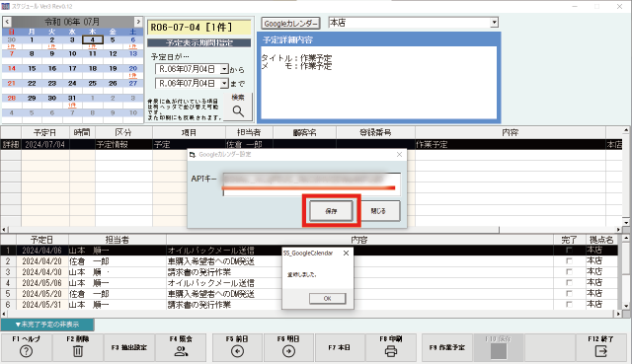Click 顧客名 column header
Screen dimensions: 632x364
(305, 132)
